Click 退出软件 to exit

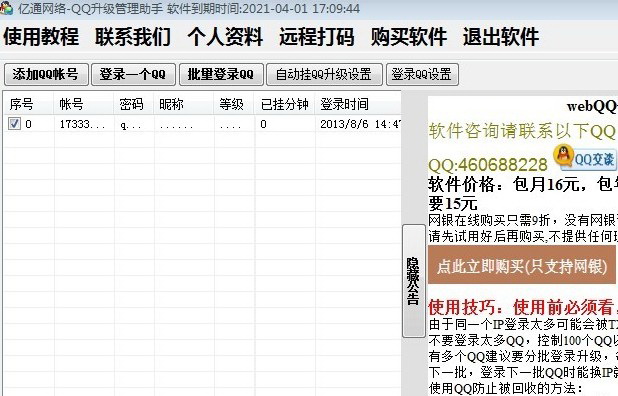click(x=501, y=37)
